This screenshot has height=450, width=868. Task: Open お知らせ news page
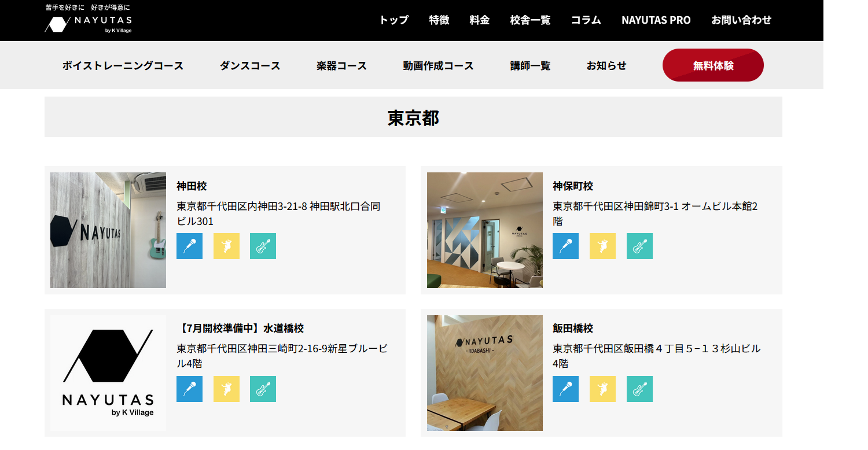click(x=606, y=65)
